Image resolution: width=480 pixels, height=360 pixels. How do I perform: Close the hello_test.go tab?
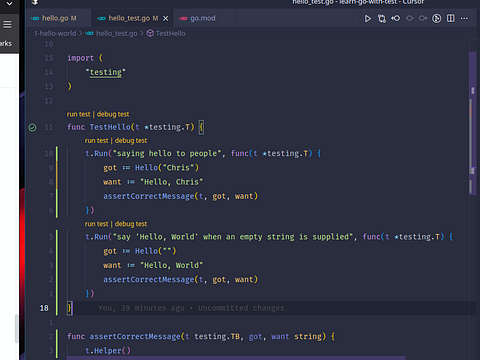[x=166, y=19]
